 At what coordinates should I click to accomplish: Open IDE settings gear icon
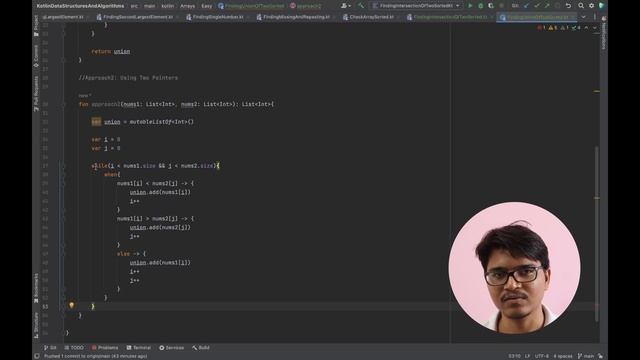click(x=591, y=6)
